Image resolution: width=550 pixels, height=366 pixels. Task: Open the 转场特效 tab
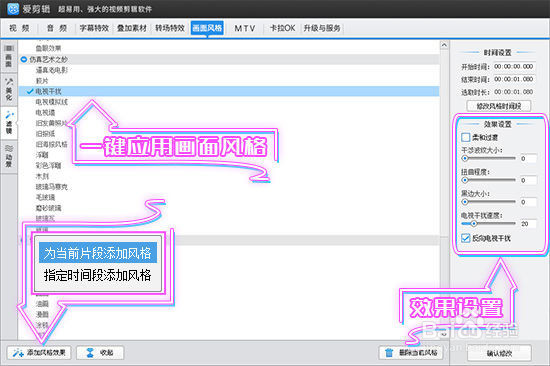click(x=170, y=28)
